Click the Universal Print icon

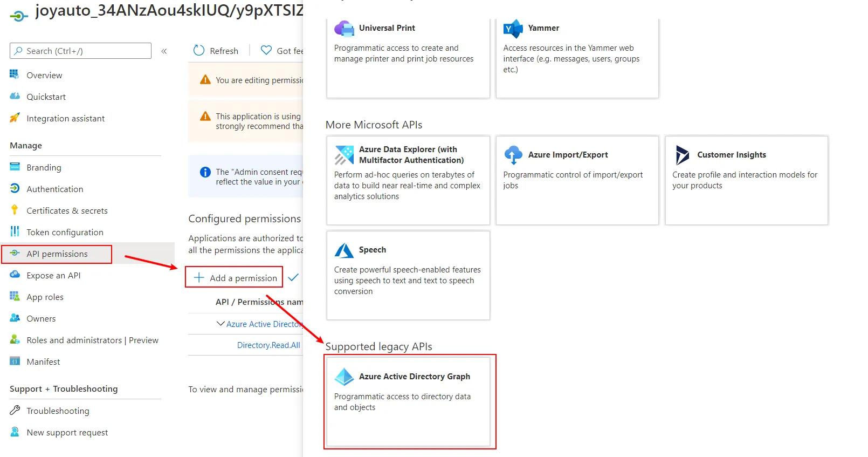coord(344,28)
